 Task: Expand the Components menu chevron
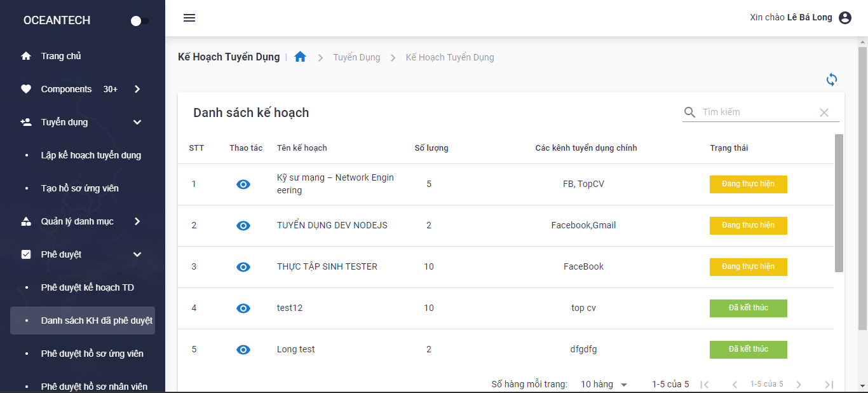point(137,89)
